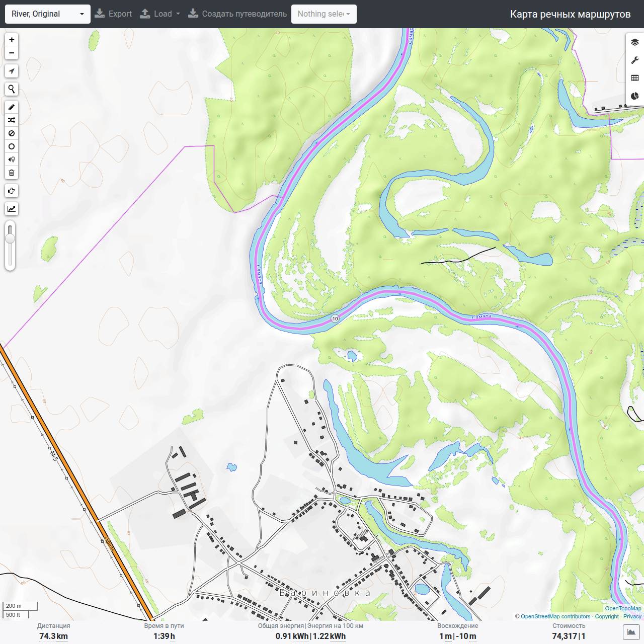644x644 pixels.
Task: Click the Восхождение label
Action: [x=457, y=626]
